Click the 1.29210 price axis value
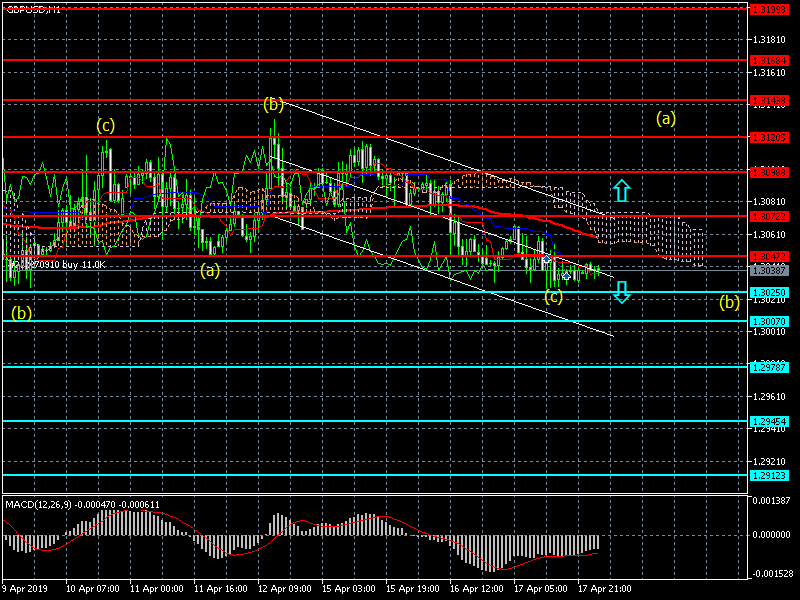Viewport: 800px width, 600px height. click(769, 462)
